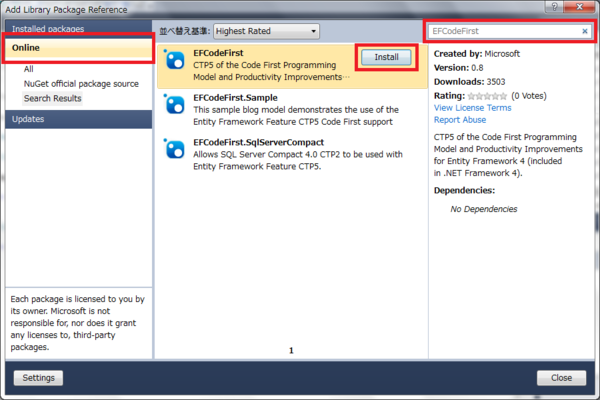Click the EFCodeFirst package icon
This screenshot has width=600, height=400.
pyautogui.click(x=174, y=60)
